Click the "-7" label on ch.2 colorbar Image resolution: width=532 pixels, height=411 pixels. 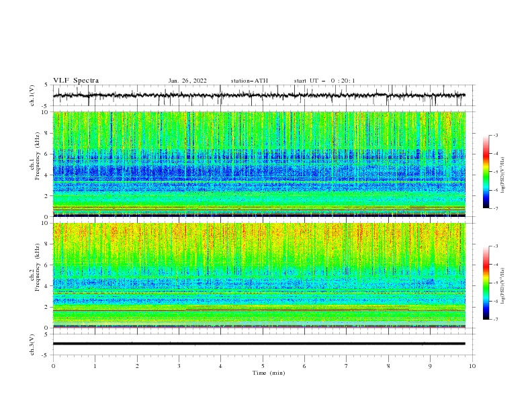[495, 320]
